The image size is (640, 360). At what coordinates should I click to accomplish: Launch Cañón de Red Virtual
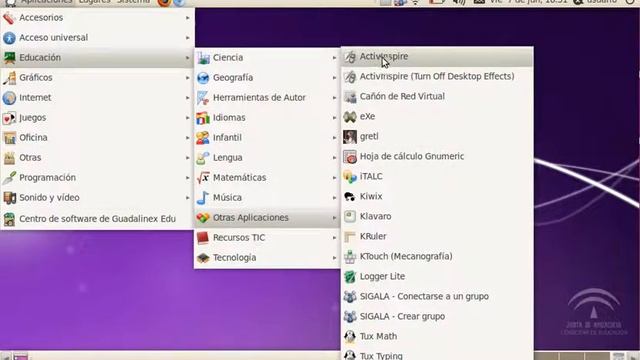pos(437,96)
